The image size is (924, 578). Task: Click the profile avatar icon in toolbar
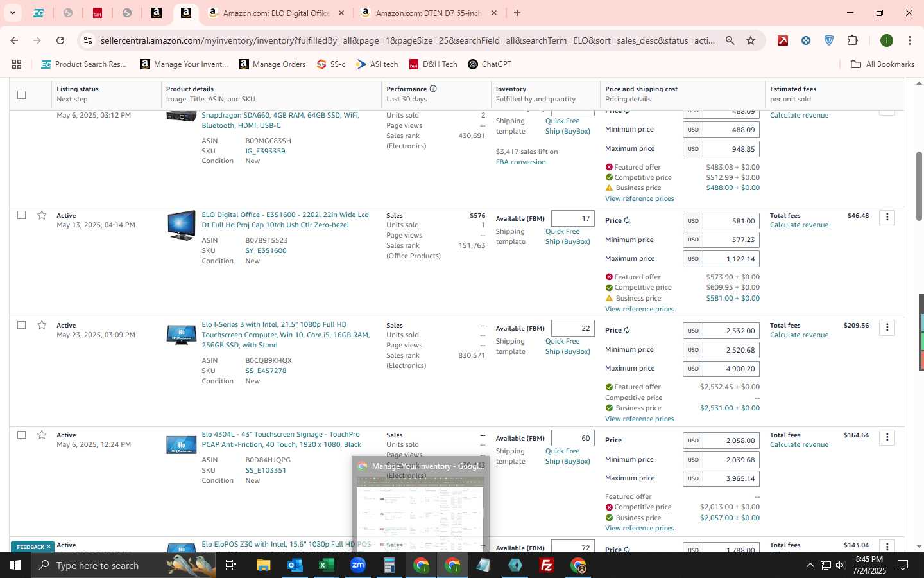[x=887, y=40]
